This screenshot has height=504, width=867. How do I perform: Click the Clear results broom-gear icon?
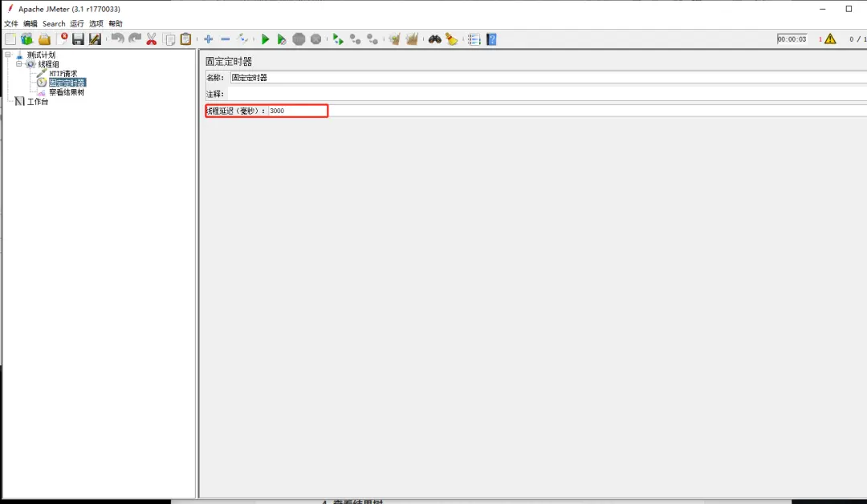click(394, 39)
